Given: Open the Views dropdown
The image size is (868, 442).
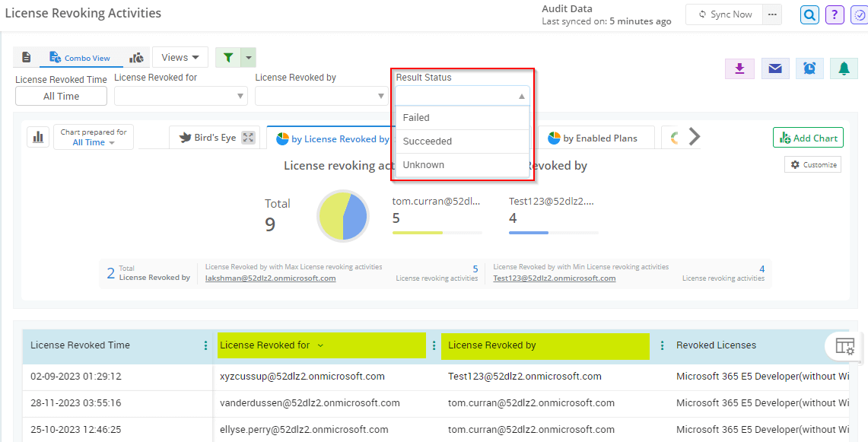Looking at the screenshot, I should coord(180,57).
